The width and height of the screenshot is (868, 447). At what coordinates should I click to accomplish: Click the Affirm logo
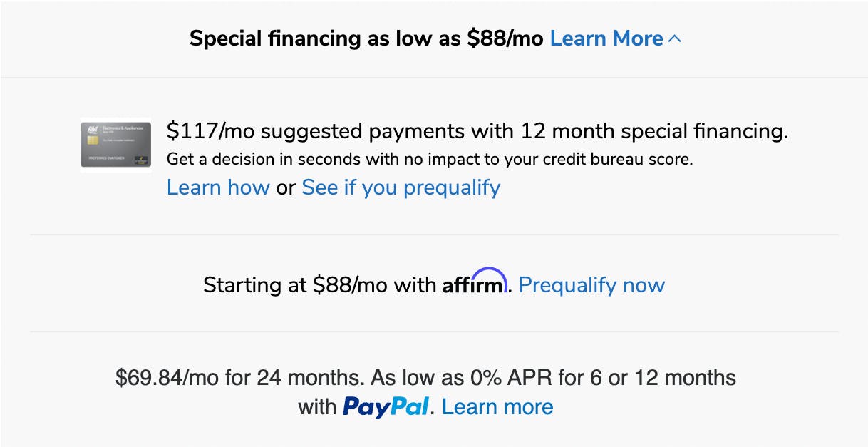coord(475,284)
